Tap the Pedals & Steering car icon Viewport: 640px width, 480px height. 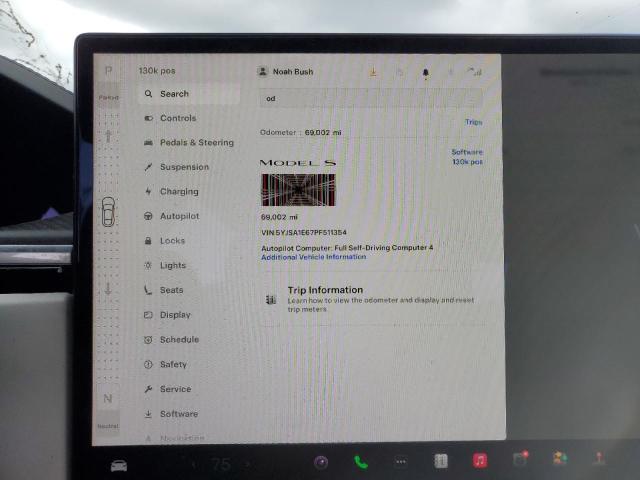pos(149,142)
